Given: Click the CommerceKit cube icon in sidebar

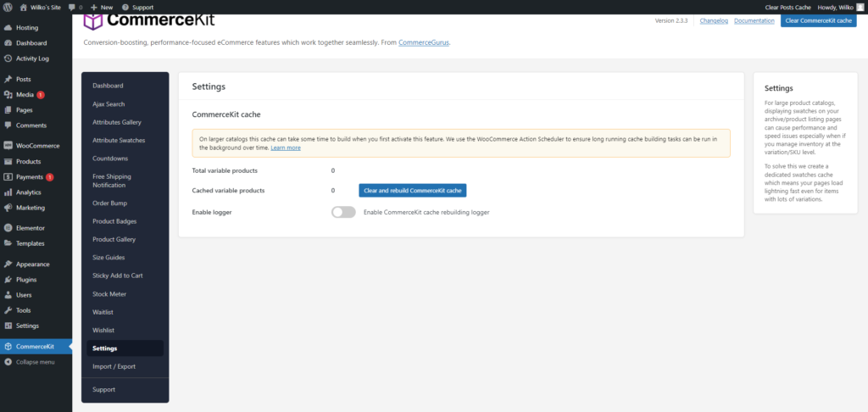Looking at the screenshot, I should click(x=8, y=347).
